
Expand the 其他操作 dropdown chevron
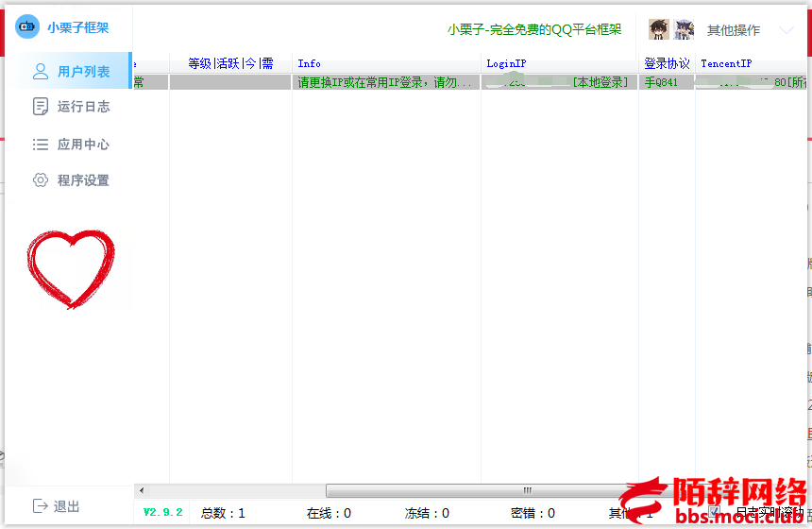tap(787, 30)
